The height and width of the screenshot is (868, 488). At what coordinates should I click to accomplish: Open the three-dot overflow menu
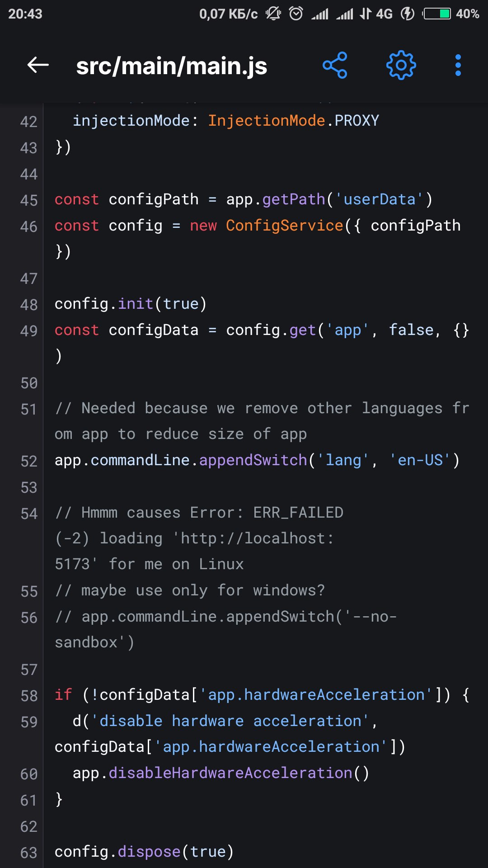(x=458, y=66)
